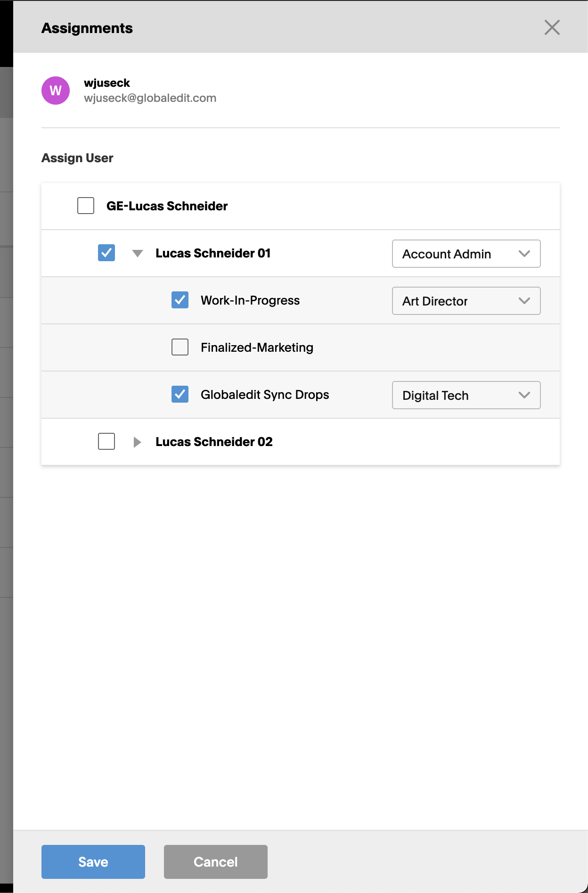Image resolution: width=588 pixels, height=893 pixels.
Task: Click the wjuseck user avatar
Action: 56,91
